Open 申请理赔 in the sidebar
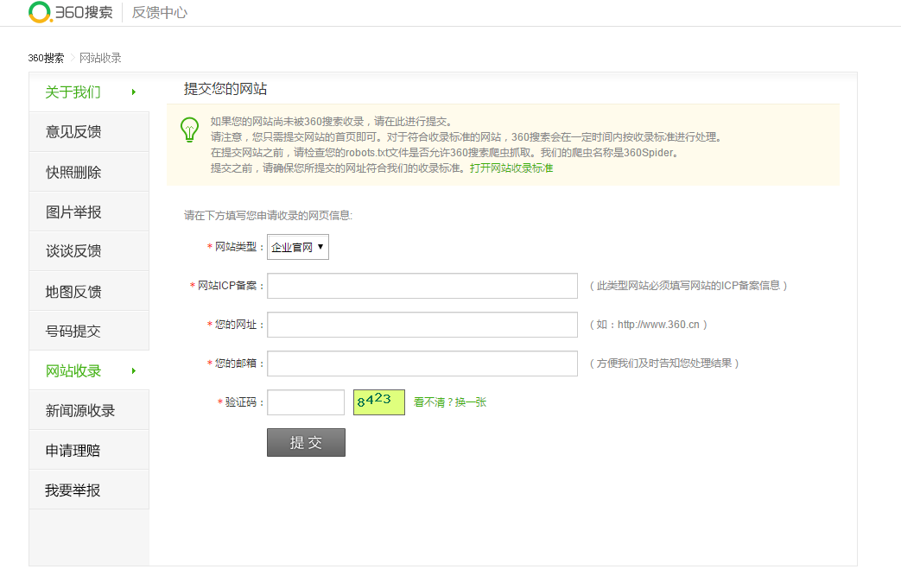Screen dimensions: 901x588 [73, 451]
